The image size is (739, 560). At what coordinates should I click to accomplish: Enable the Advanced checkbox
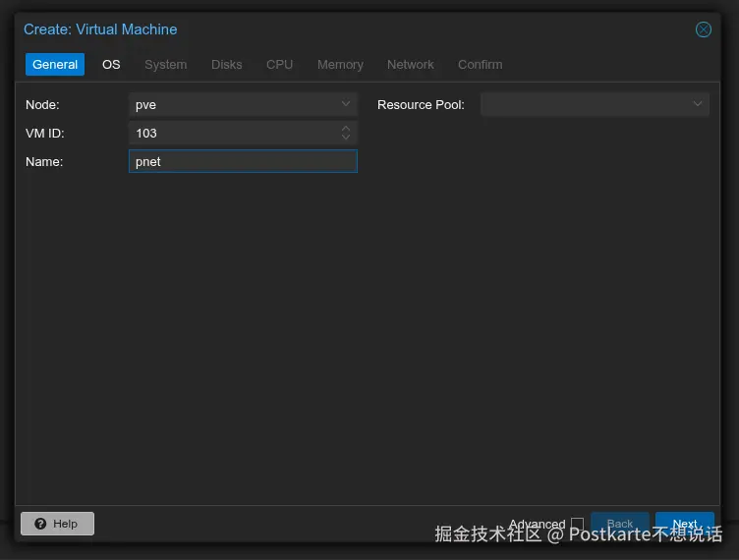pyautogui.click(x=577, y=524)
